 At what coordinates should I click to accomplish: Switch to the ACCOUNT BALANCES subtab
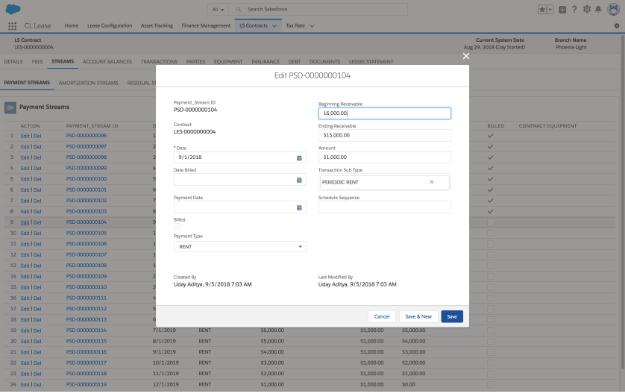107,62
